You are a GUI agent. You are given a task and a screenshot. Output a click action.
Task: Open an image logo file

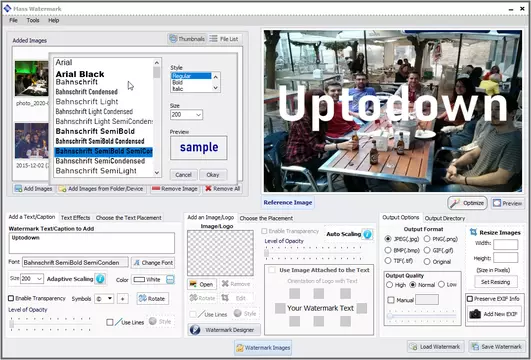point(202,284)
